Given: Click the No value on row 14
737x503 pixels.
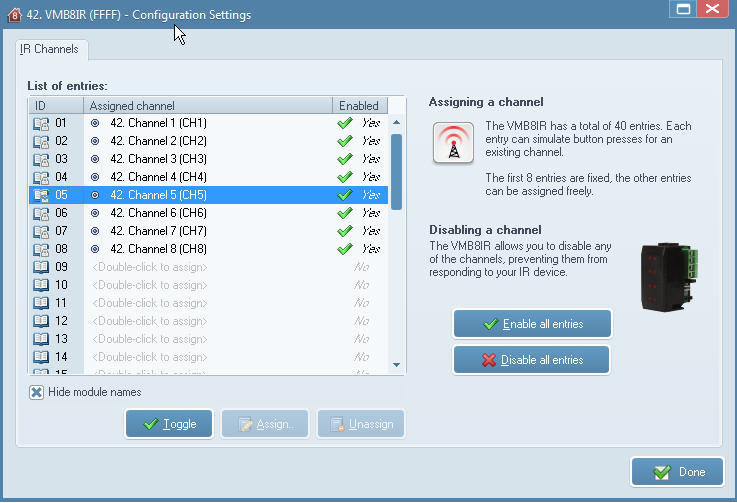Looking at the screenshot, I should (361, 357).
